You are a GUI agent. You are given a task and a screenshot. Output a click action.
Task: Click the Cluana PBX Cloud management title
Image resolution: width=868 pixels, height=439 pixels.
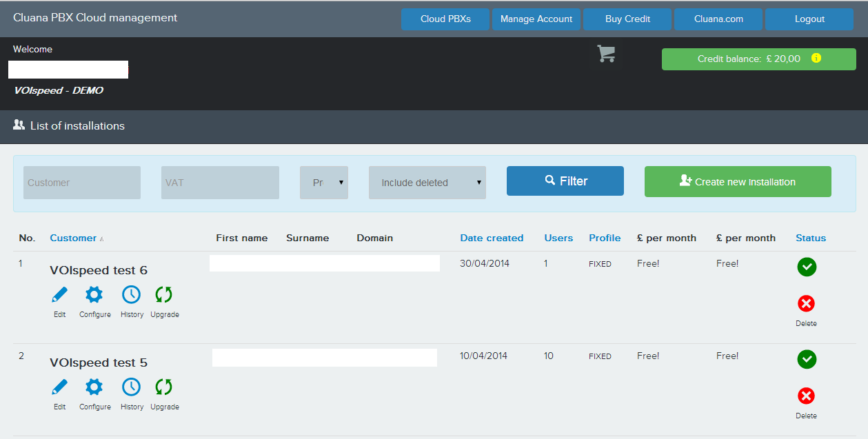click(x=95, y=18)
